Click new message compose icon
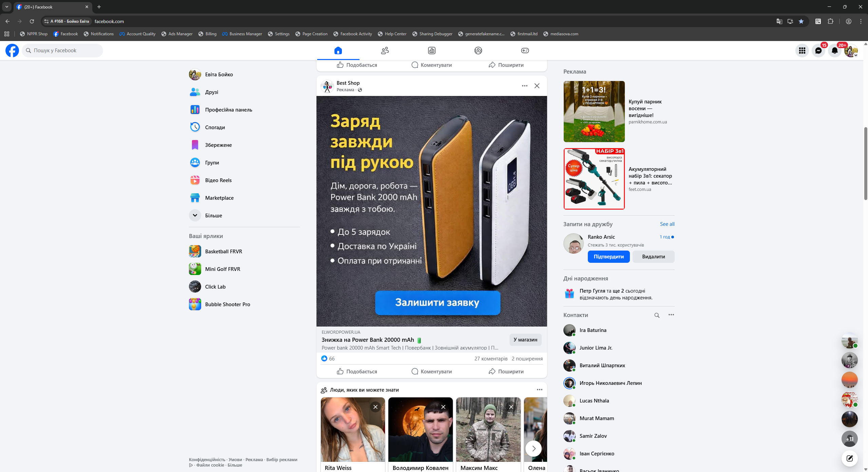The height and width of the screenshot is (472, 868). [849, 458]
